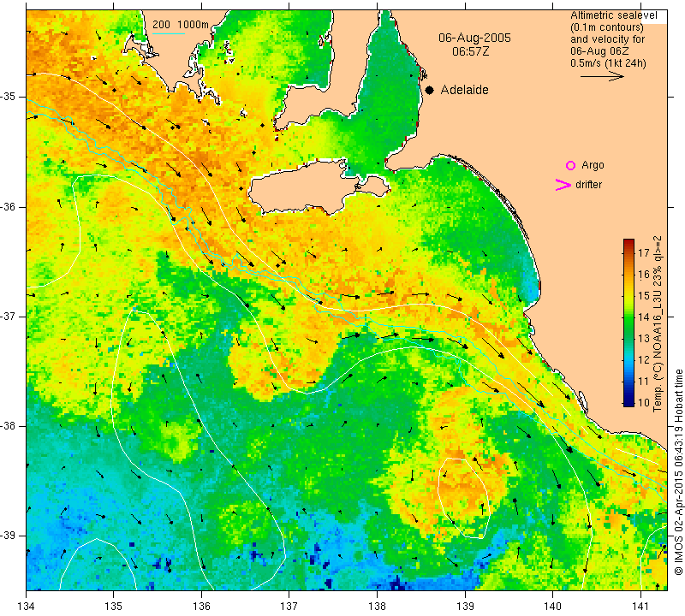This screenshot has height=616, width=685.
Task: Click the '(0.1m contours)' caption line
Action: (606, 27)
